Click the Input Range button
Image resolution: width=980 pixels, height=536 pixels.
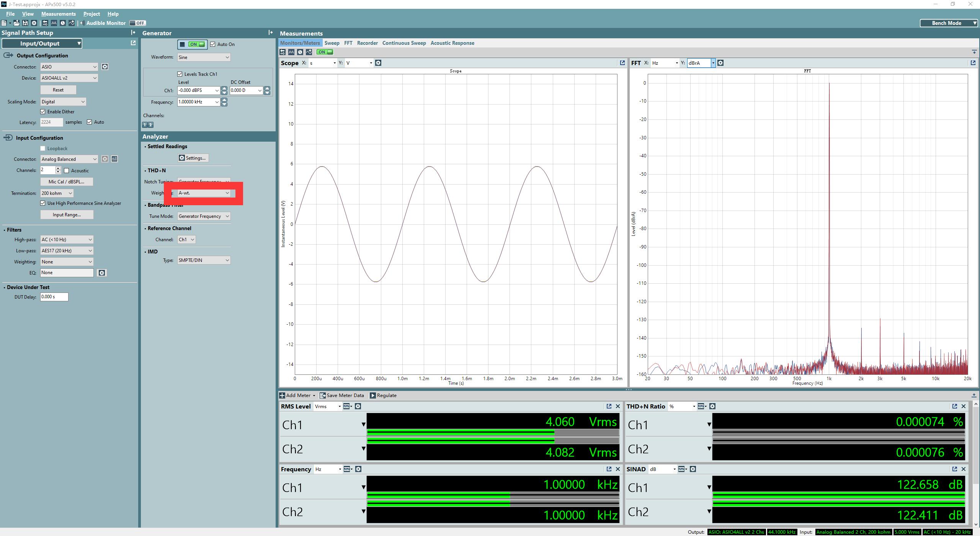[67, 215]
